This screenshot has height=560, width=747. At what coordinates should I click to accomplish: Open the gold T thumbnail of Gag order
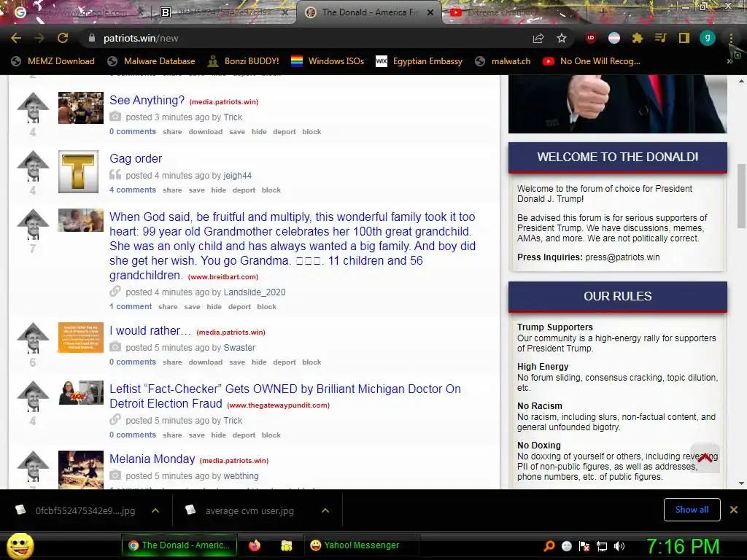pyautogui.click(x=78, y=172)
